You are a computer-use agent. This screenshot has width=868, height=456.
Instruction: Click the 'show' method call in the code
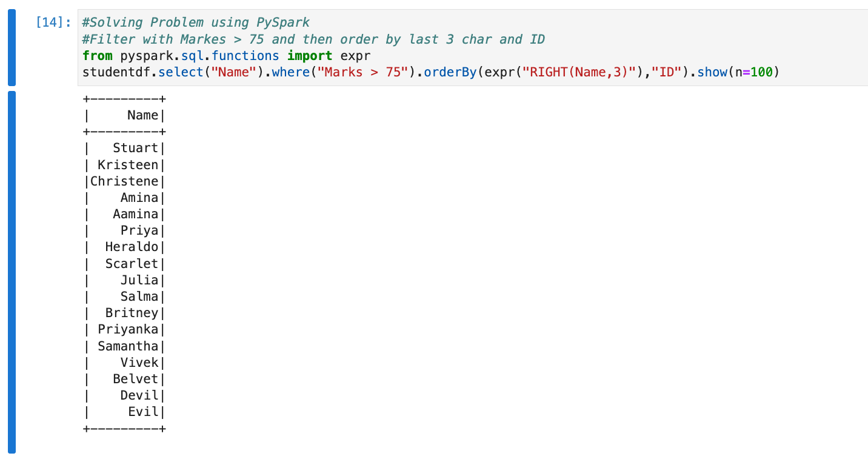click(712, 73)
